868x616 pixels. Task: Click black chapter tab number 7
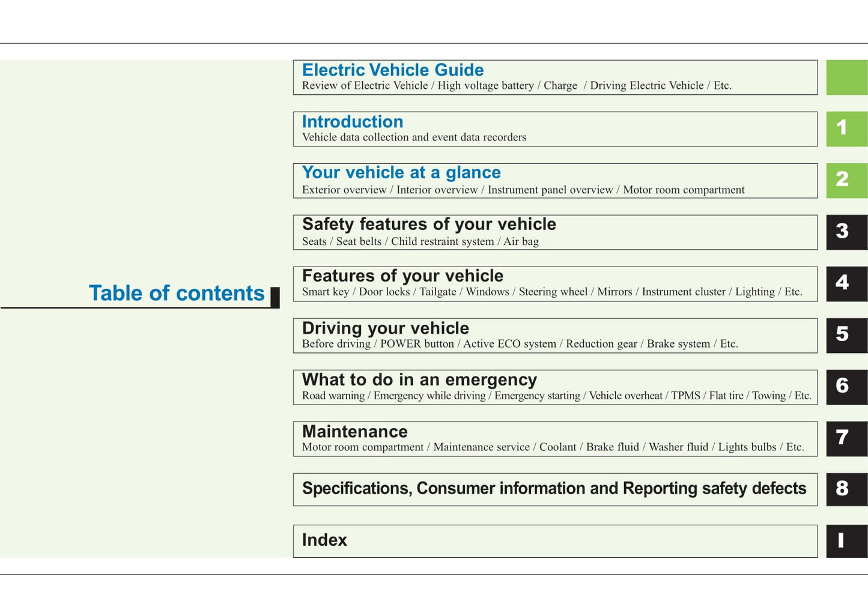(x=846, y=438)
